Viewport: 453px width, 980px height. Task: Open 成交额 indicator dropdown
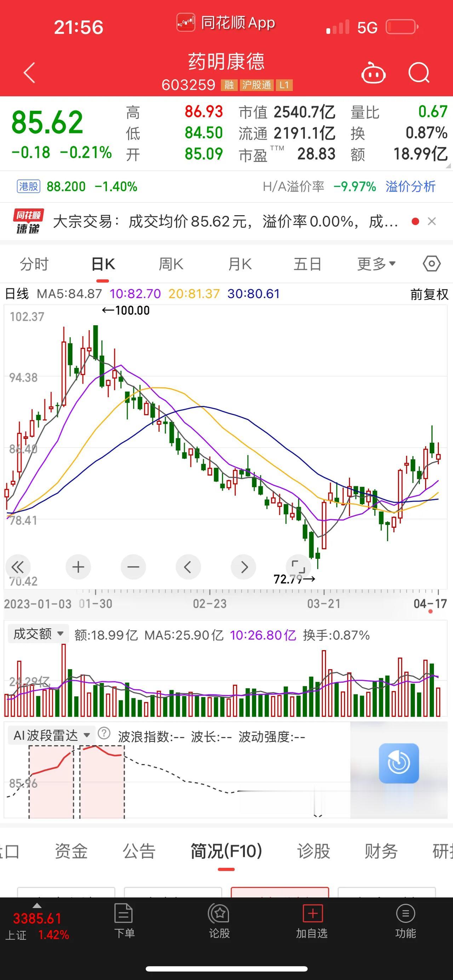pyautogui.click(x=38, y=634)
